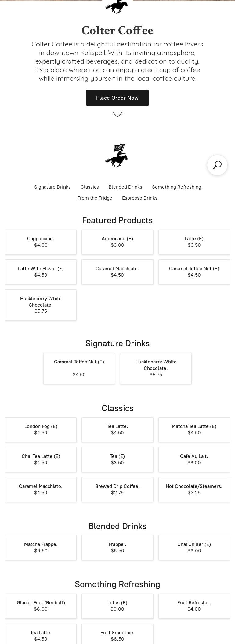The width and height of the screenshot is (235, 644).
Task: Select the Something Refreshing navigation link
Action: [x=176, y=187]
